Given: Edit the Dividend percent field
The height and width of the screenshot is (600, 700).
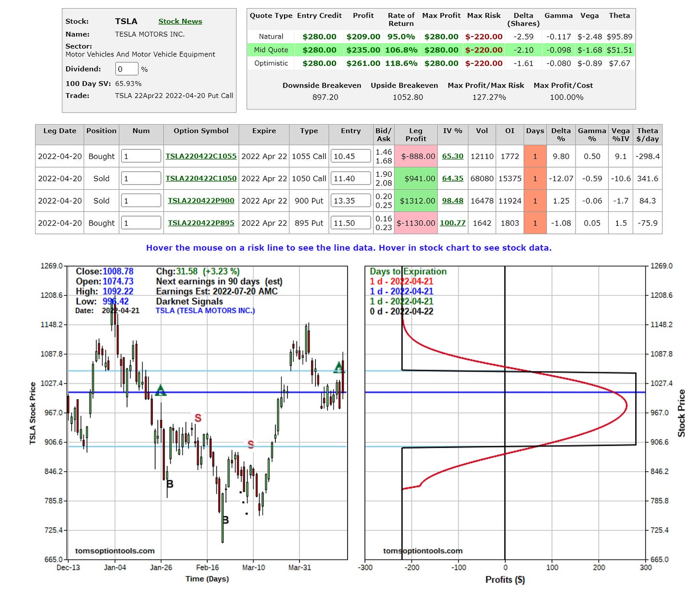Looking at the screenshot, I should click(x=127, y=69).
